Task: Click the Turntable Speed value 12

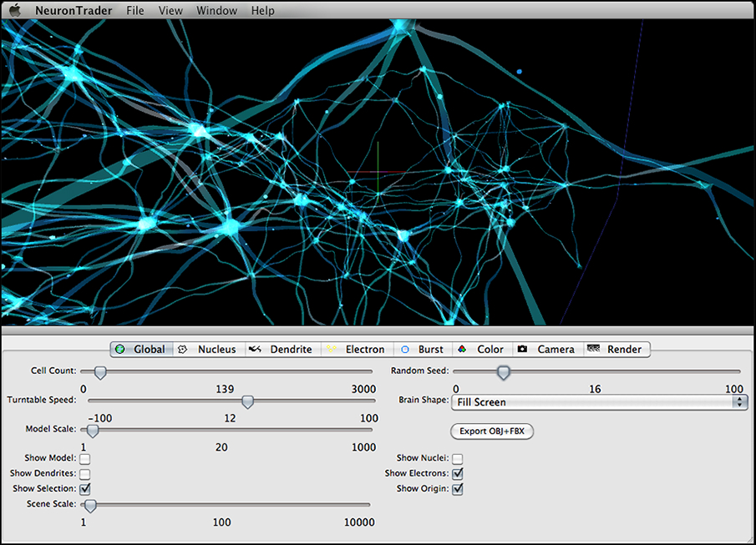Action: (x=230, y=418)
